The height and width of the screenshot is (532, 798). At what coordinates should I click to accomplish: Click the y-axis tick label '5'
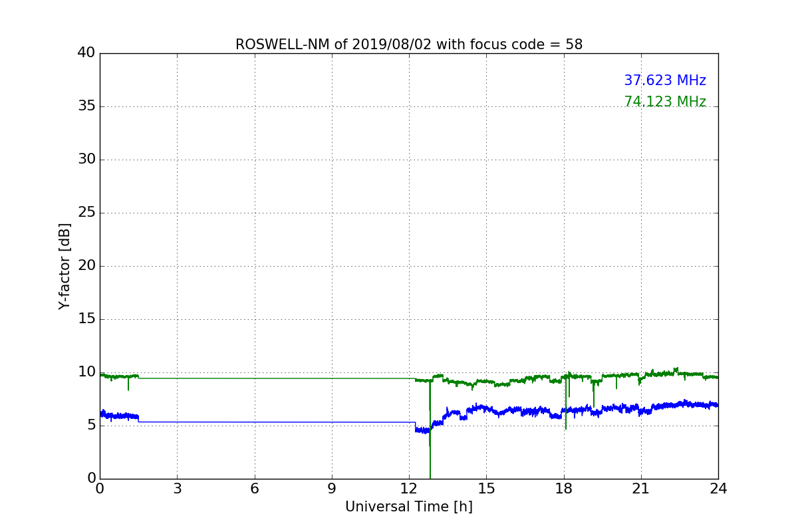(91, 425)
